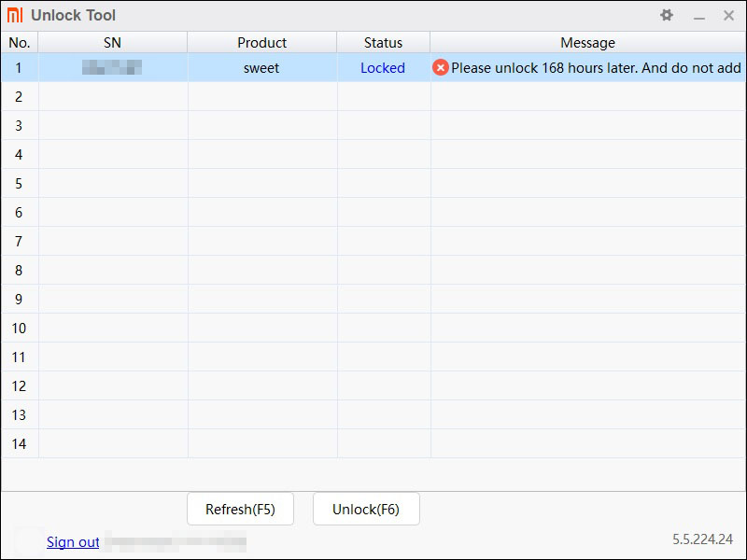The image size is (747, 560).
Task: Click the 'Please unlock 168 hours later' message
Action: click(596, 67)
